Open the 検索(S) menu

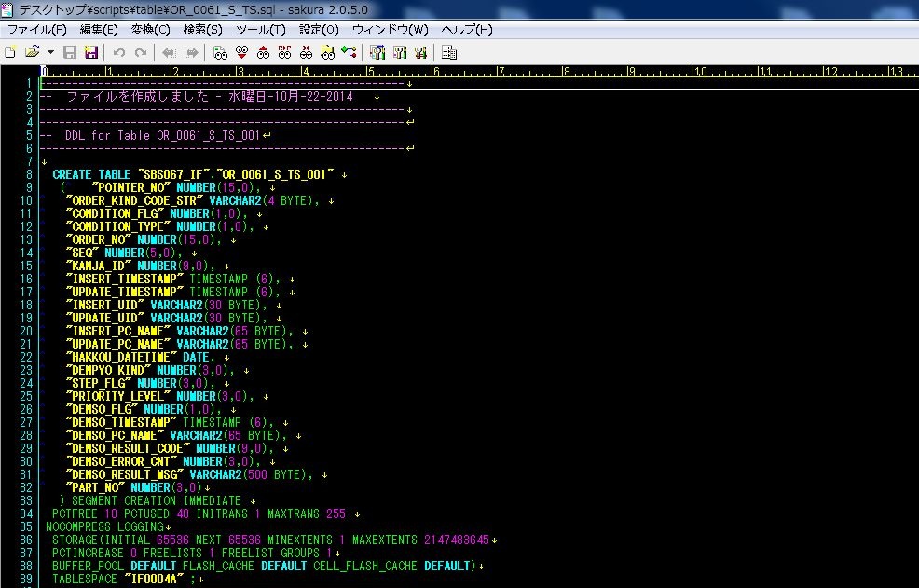pyautogui.click(x=202, y=29)
